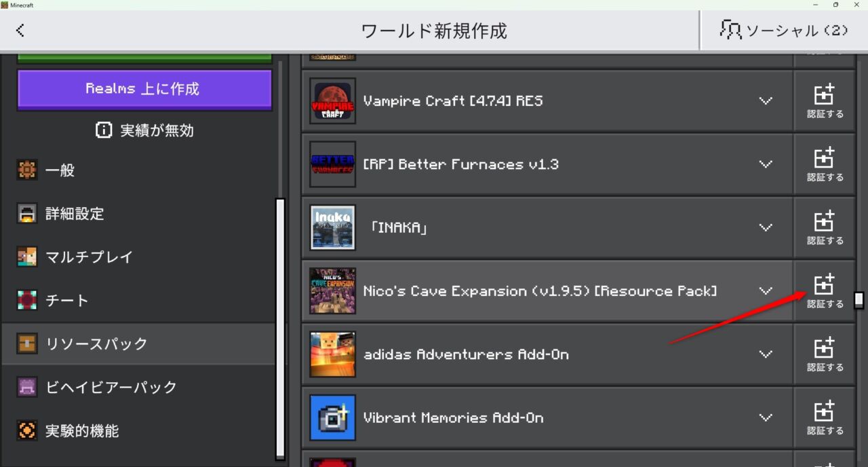The height and width of the screenshot is (467, 868).
Task: Click the ワールド新規作成 page title
Action: (x=434, y=31)
